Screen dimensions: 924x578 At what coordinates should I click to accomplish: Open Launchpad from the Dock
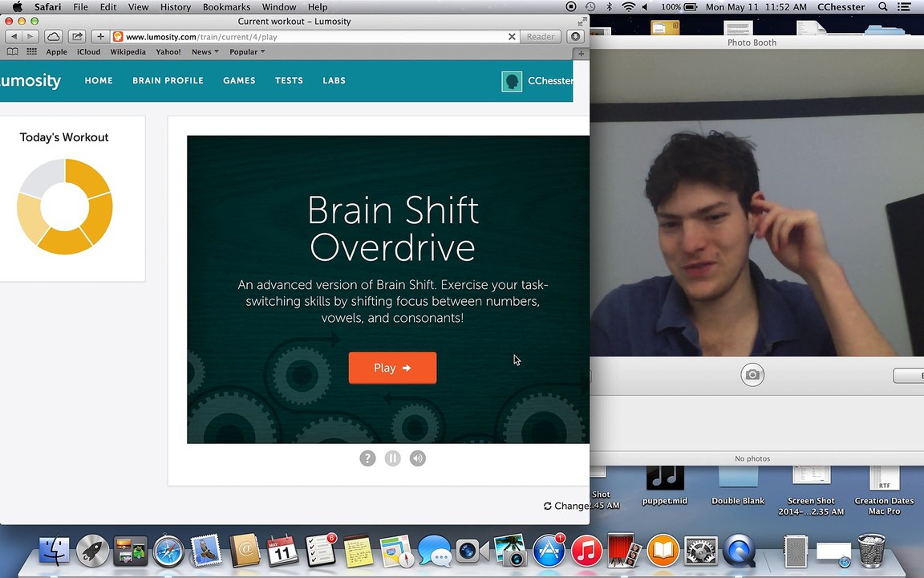click(92, 551)
